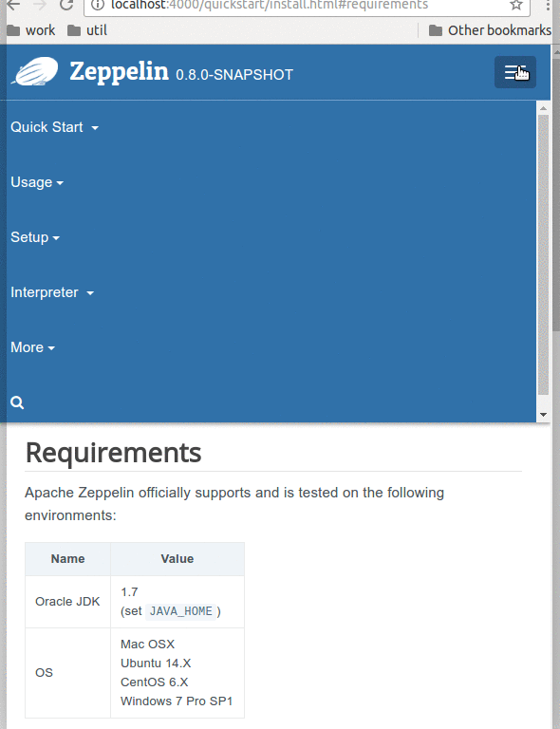560x729 pixels.
Task: Click the Windows 7 Pro SP1 text
Action: [177, 701]
